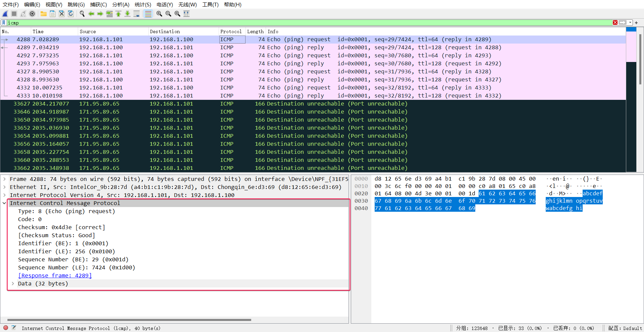Select the Sequence Number (BE): 29 line
This screenshot has height=332, width=644.
pos(73,259)
